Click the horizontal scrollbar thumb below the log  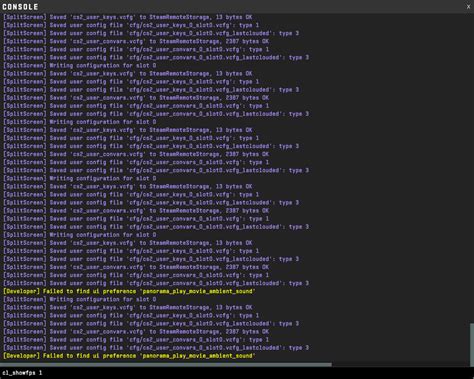[166, 364]
